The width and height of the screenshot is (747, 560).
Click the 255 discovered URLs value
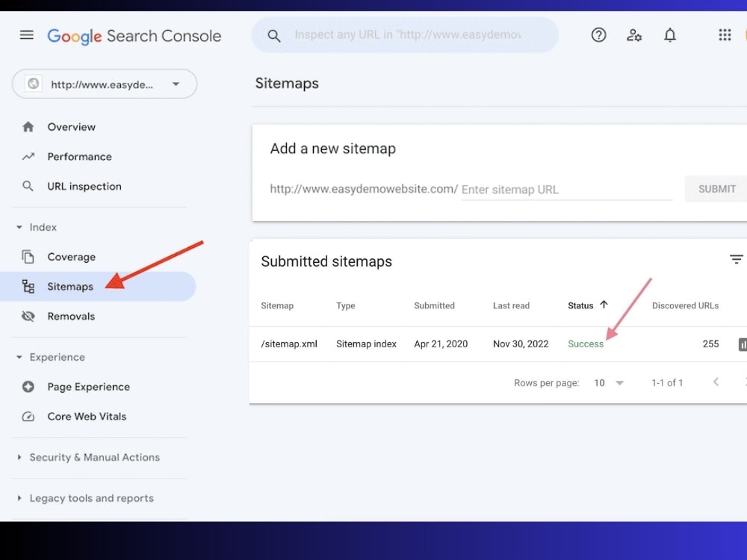click(710, 343)
